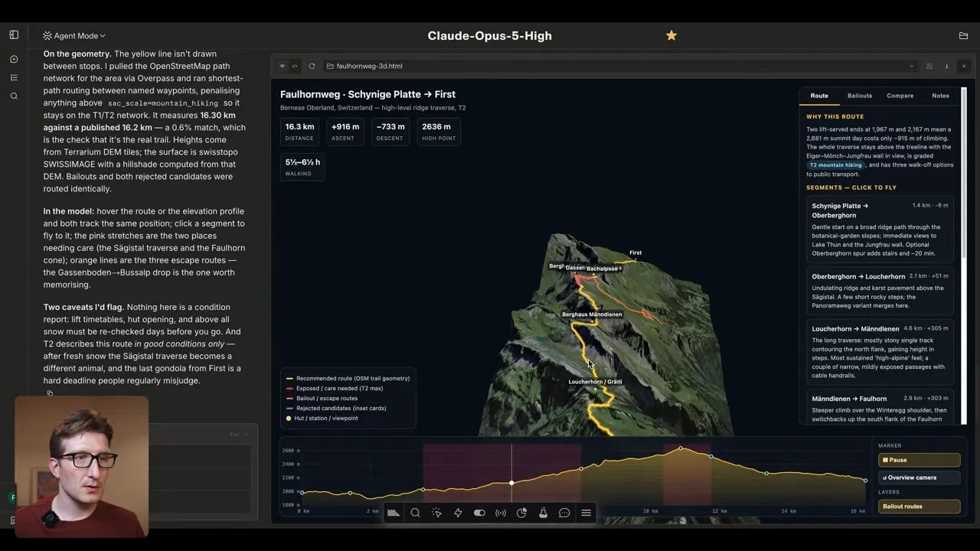The image size is (980, 551).
Task: Click the end point dot near 16 km
Action: [x=865, y=480]
